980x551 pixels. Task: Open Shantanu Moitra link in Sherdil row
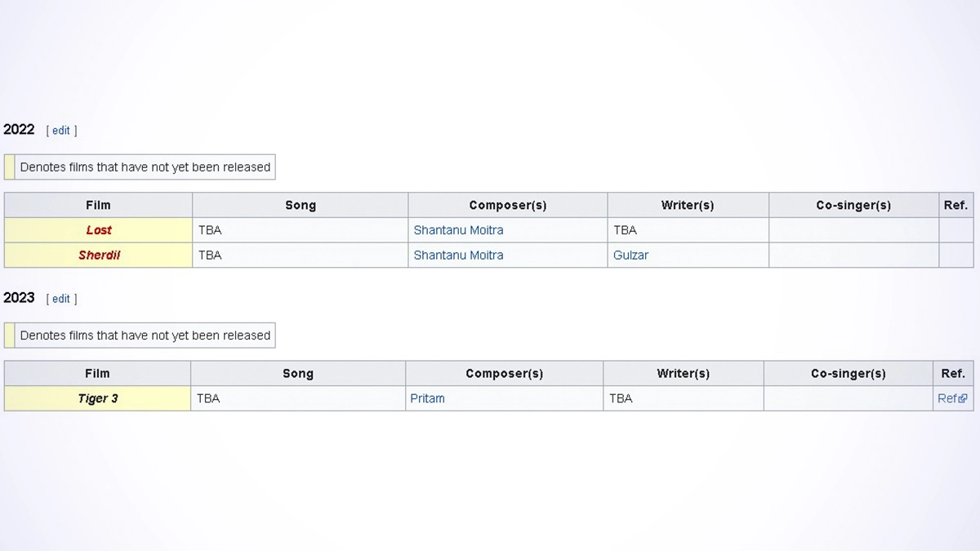click(458, 256)
